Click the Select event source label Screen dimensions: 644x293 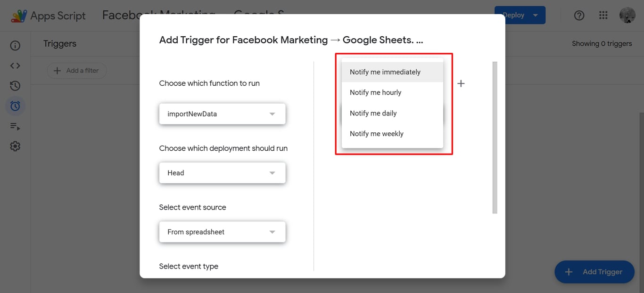pyautogui.click(x=193, y=207)
